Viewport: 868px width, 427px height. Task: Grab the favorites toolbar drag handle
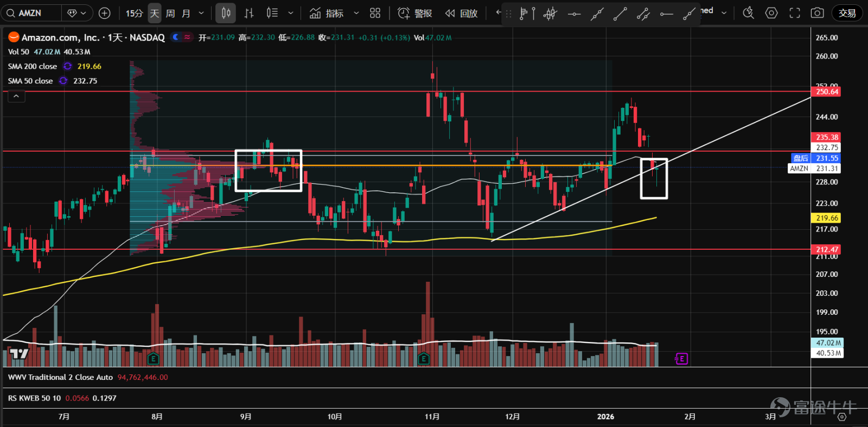[x=508, y=14]
